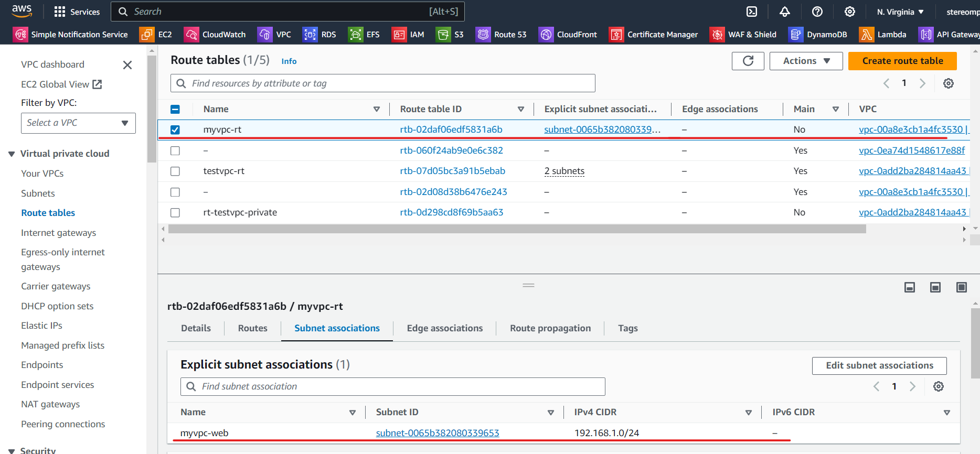This screenshot has width=980, height=454.
Task: Switch to the Tags tab
Action: (x=628, y=328)
